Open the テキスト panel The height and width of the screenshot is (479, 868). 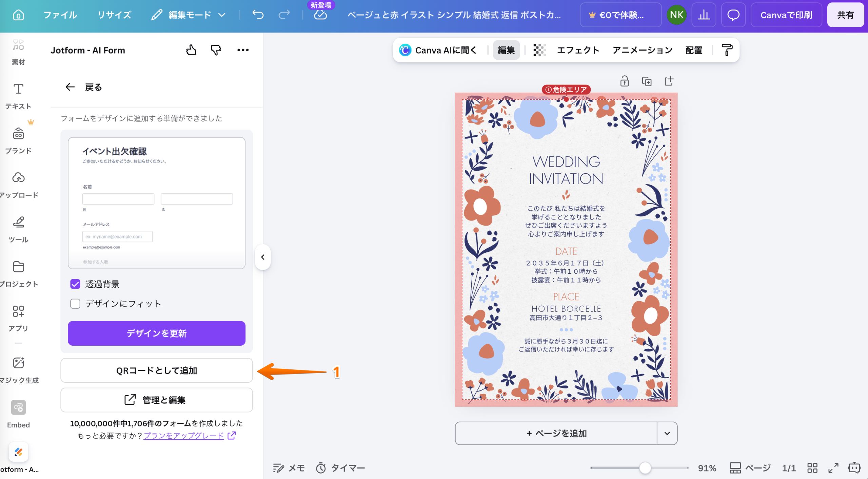pyautogui.click(x=18, y=96)
